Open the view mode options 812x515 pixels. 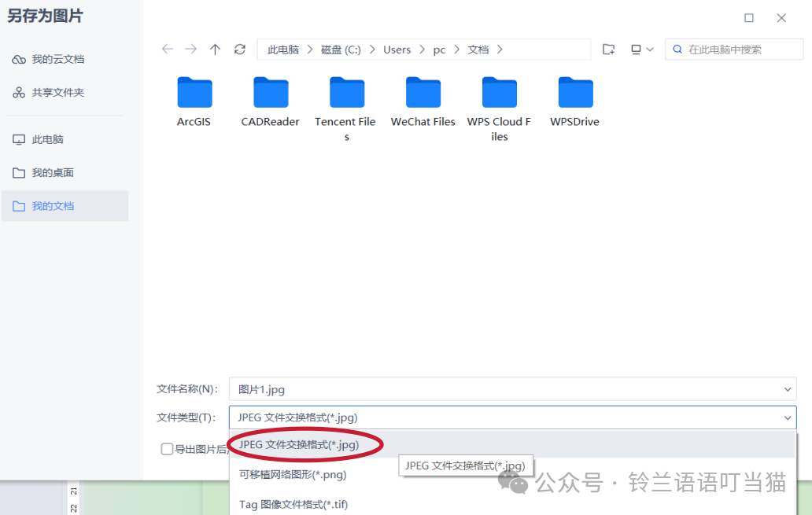click(641, 50)
